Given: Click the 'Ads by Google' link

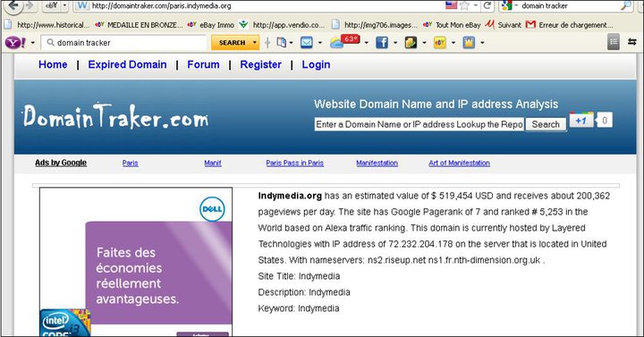Looking at the screenshot, I should [x=61, y=163].
